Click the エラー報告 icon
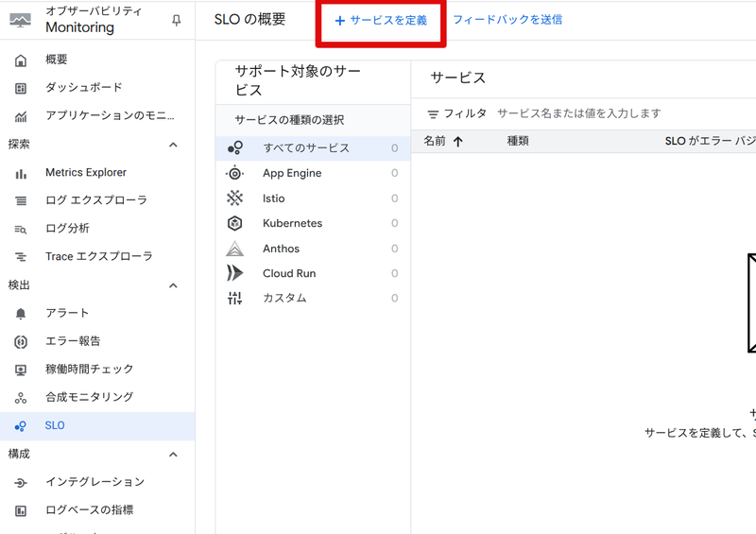 tap(21, 342)
